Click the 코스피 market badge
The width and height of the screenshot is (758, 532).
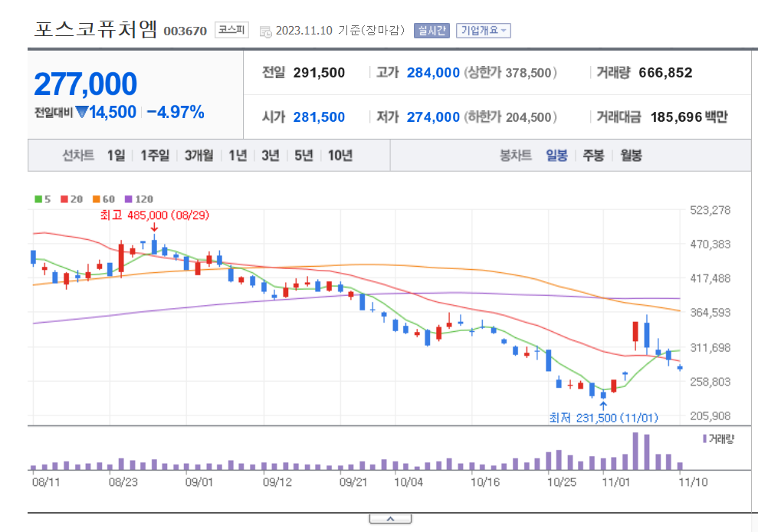point(231,30)
